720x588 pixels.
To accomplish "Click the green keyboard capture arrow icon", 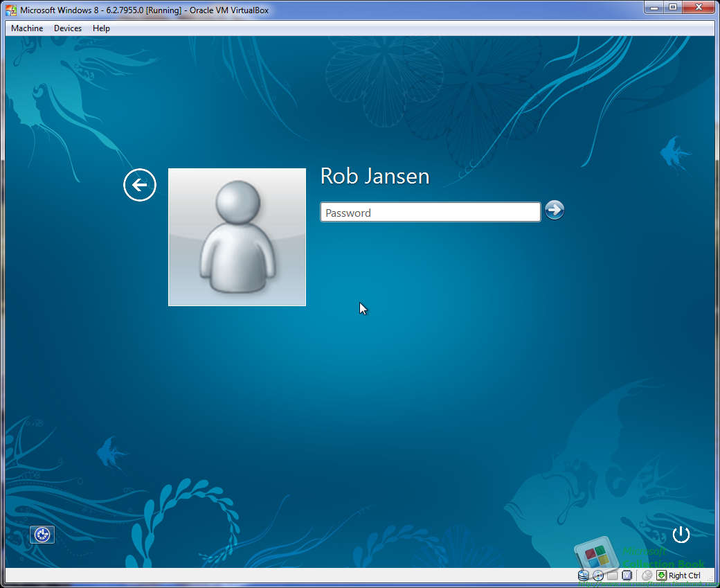I will pyautogui.click(x=661, y=575).
